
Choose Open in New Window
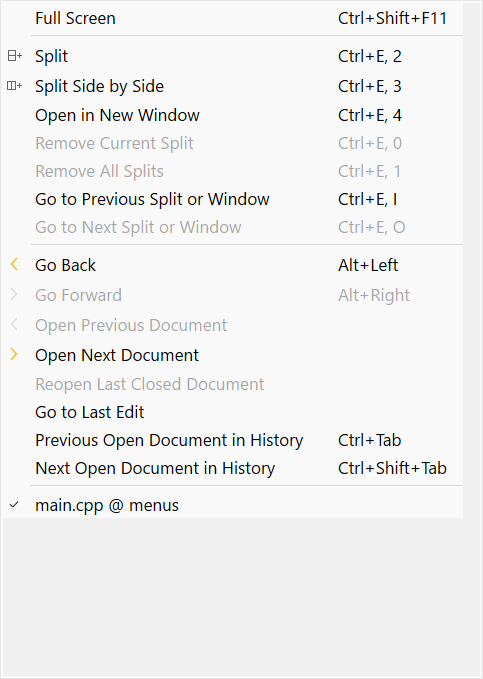pyautogui.click(x=233, y=115)
